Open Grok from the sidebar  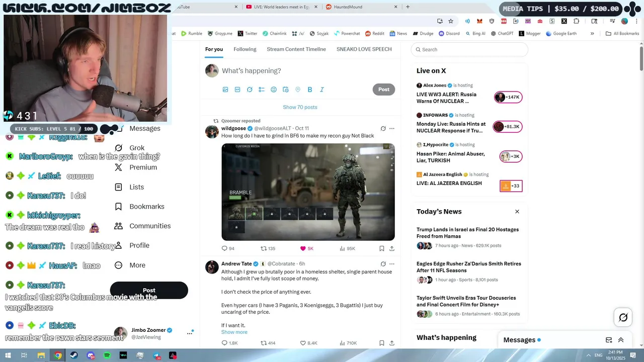click(130, 148)
